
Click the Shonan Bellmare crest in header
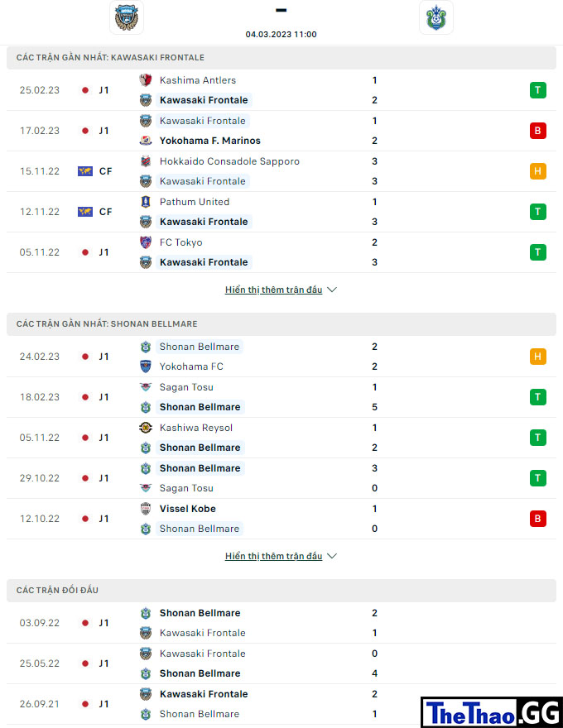pyautogui.click(x=436, y=17)
